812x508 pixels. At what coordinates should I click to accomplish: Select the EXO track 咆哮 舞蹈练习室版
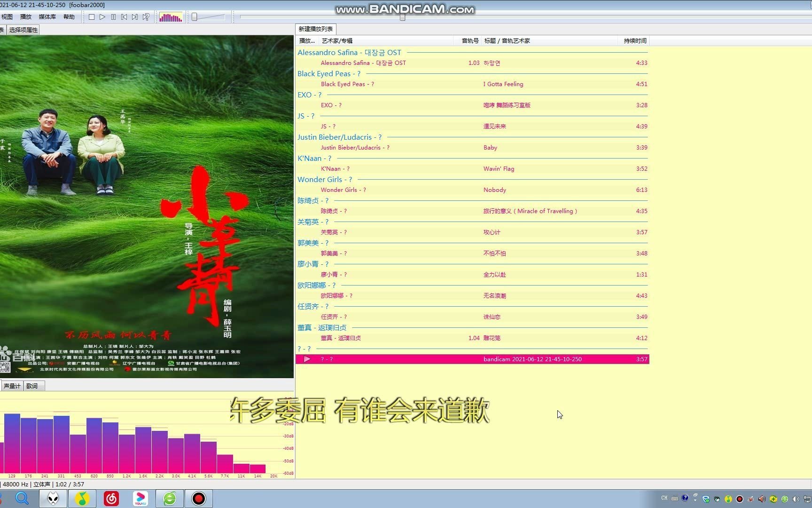(x=472, y=105)
